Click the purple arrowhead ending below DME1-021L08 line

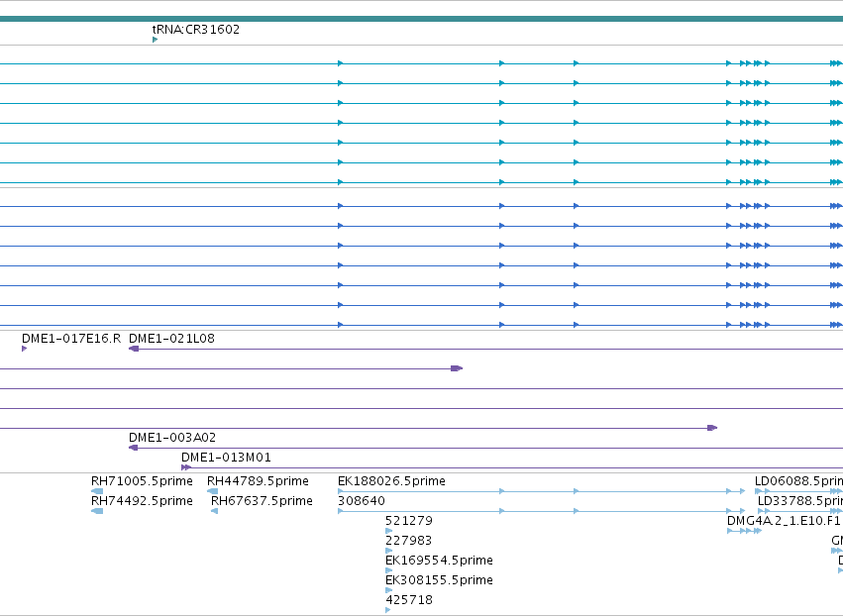[457, 368]
